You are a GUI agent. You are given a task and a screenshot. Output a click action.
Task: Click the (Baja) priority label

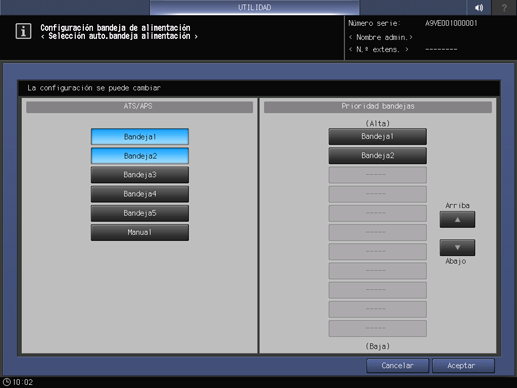(x=377, y=346)
